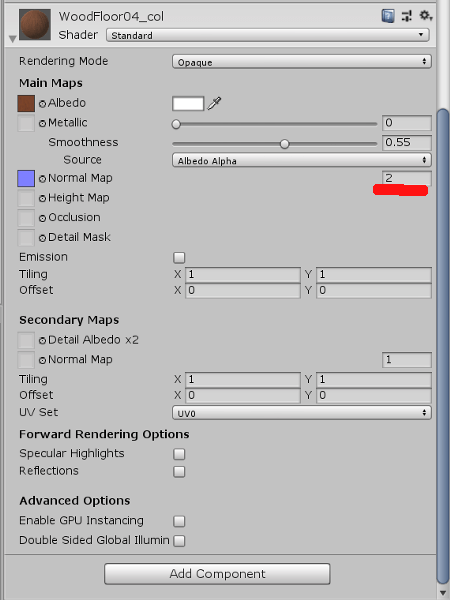Screen dimensions: 450x600
Task: Open Smoothness Source Albedo Alpha dropdown
Action: pyautogui.click(x=302, y=160)
